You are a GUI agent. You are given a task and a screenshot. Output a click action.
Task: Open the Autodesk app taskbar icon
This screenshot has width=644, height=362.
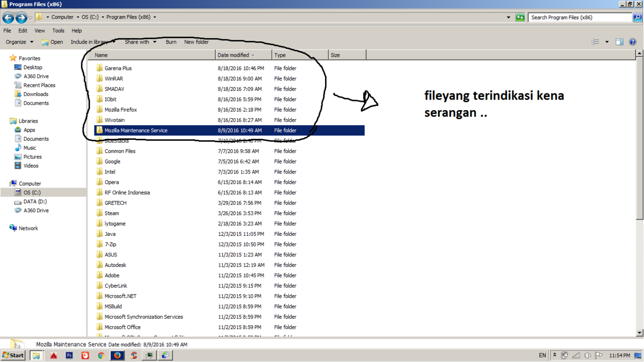53,355
